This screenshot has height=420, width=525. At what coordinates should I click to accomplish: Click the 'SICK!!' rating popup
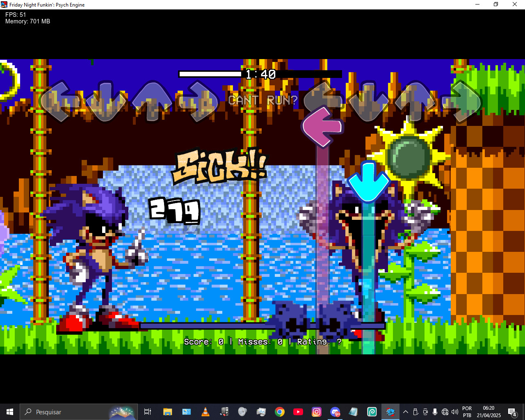[220, 166]
